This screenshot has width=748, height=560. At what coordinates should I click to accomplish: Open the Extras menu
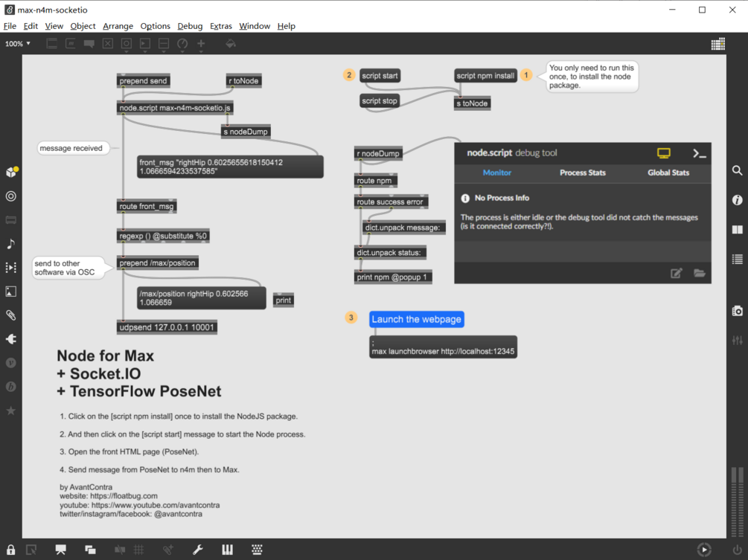(221, 26)
